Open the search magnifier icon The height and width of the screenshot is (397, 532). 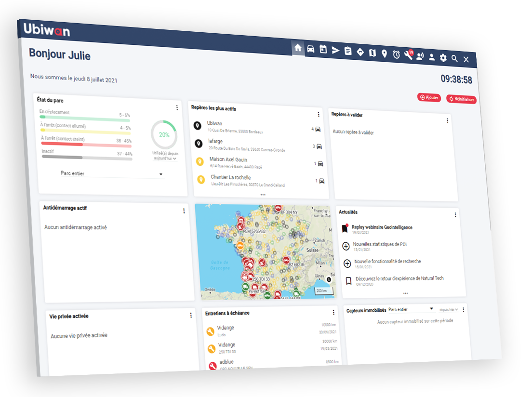tap(454, 58)
